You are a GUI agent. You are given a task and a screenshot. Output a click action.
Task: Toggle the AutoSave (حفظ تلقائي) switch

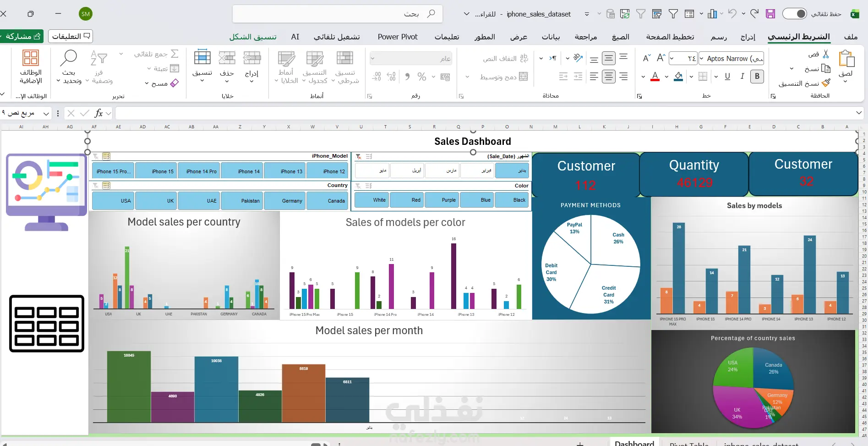pyautogui.click(x=795, y=14)
